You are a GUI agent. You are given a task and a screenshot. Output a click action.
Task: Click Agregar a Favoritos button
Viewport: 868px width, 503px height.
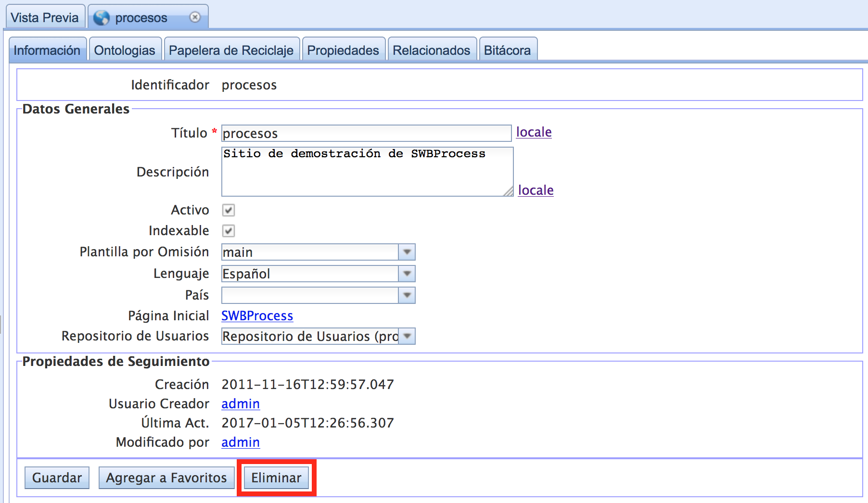(x=166, y=478)
